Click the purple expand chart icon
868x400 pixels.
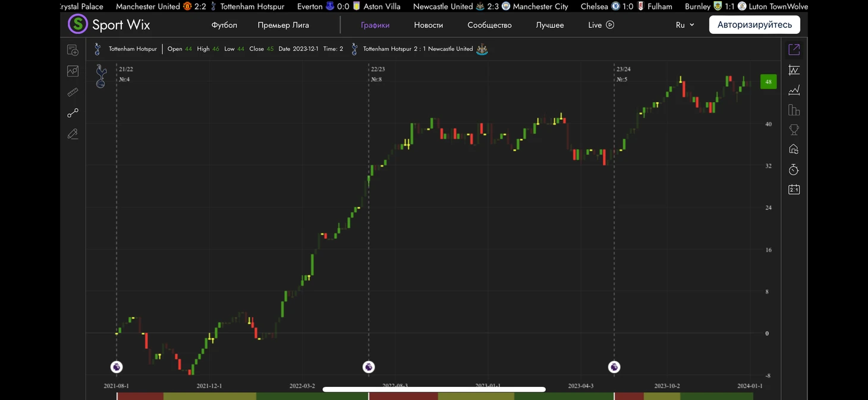point(794,50)
